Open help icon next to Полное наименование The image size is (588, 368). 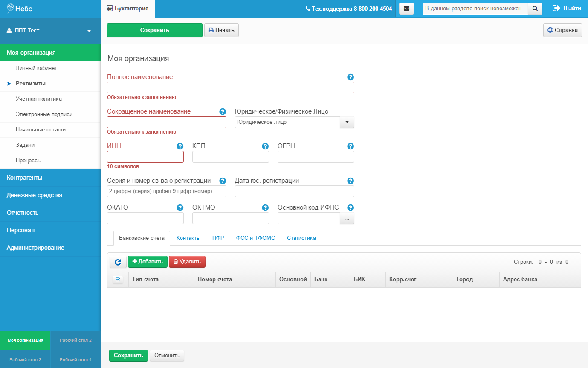[350, 77]
